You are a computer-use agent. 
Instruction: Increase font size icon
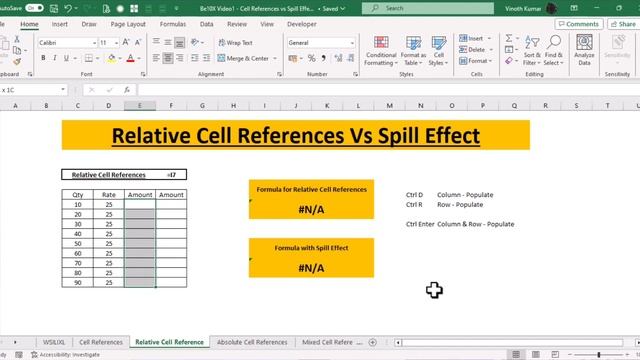click(x=126, y=42)
